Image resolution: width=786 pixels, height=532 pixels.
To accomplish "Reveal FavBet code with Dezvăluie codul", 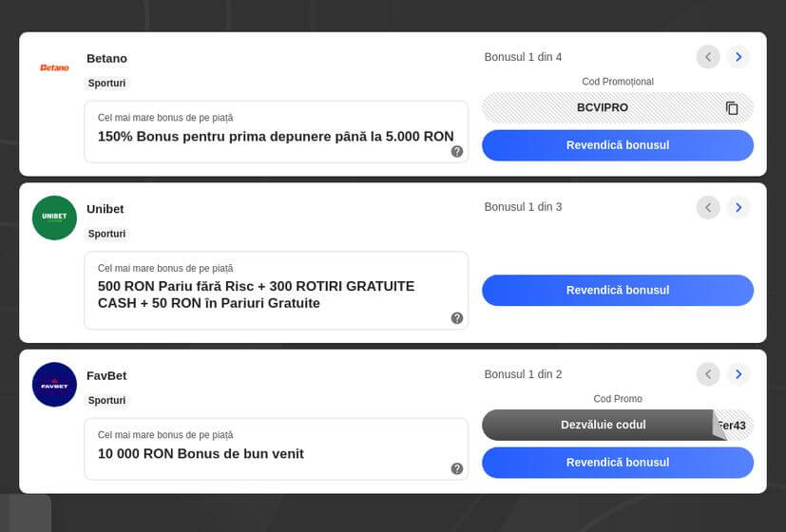I will [603, 425].
